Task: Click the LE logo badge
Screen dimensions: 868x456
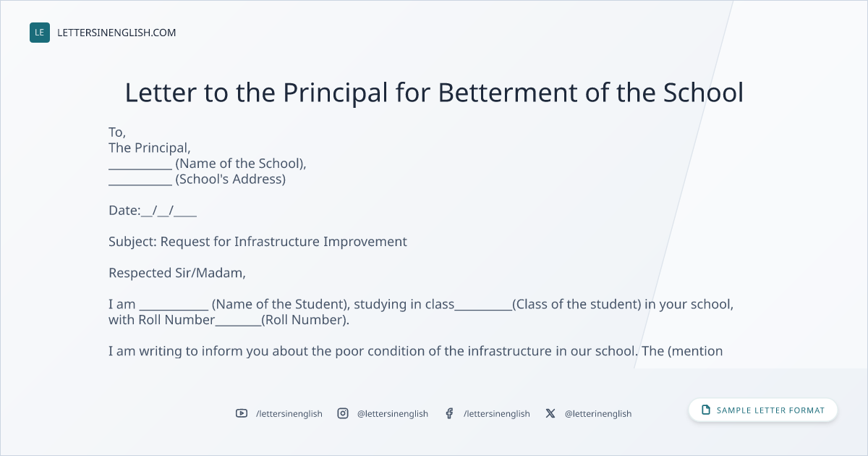Action: pyautogui.click(x=40, y=33)
